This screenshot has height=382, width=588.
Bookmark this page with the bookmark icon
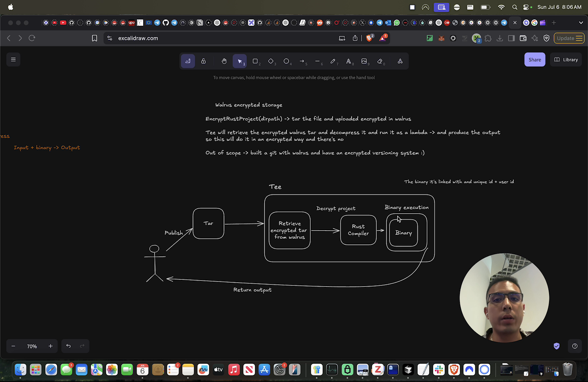pyautogui.click(x=94, y=38)
